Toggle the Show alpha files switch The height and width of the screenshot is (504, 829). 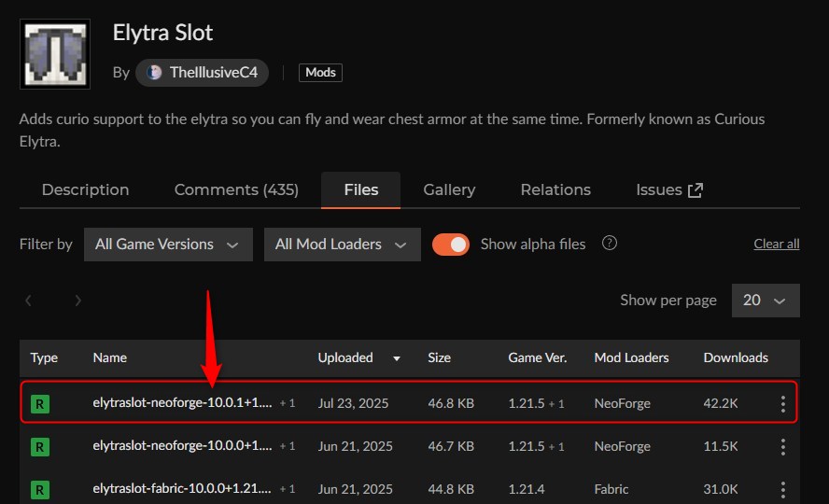tap(450, 245)
